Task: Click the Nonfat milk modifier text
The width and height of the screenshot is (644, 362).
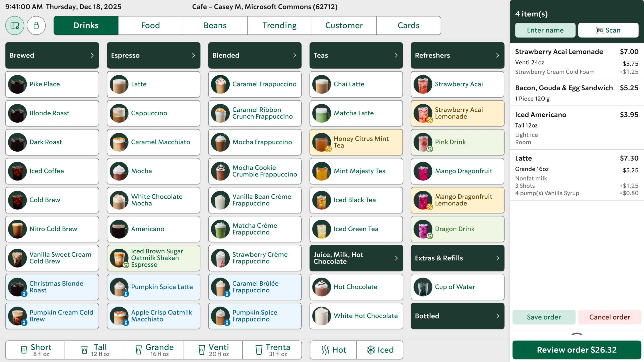Action: point(531,178)
